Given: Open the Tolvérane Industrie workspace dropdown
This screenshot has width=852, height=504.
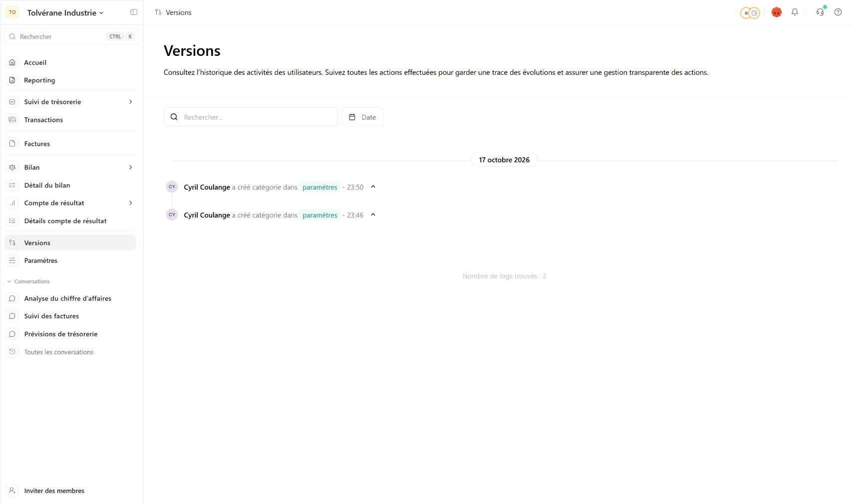Looking at the screenshot, I should pos(65,13).
